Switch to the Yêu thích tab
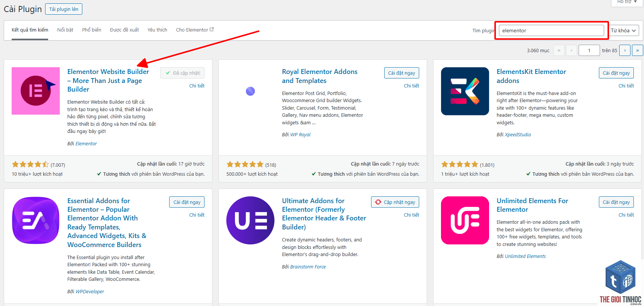644x306 pixels. click(x=157, y=30)
